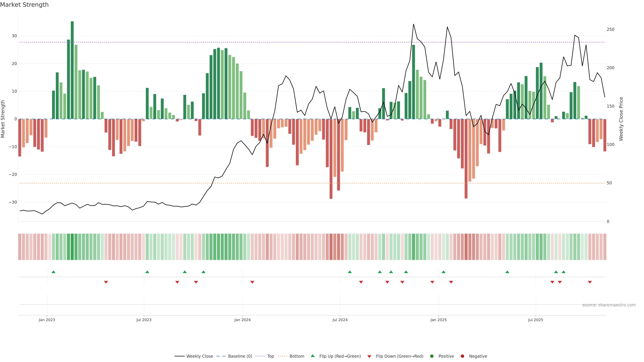Click the darkest green heatmap cell in the strip
Screen dimensions: 644x362
pyautogui.click(x=72, y=247)
